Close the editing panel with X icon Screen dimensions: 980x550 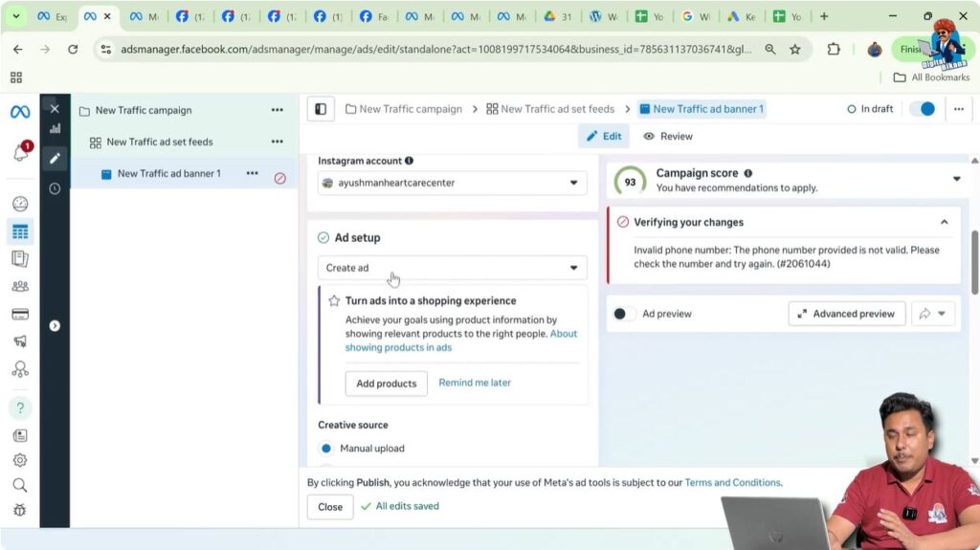[x=55, y=109]
